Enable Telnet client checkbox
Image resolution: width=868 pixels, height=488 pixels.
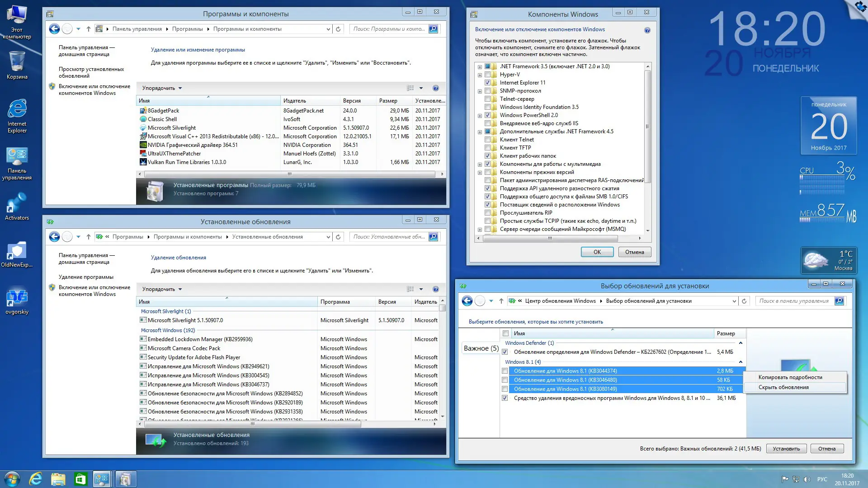[x=487, y=140]
